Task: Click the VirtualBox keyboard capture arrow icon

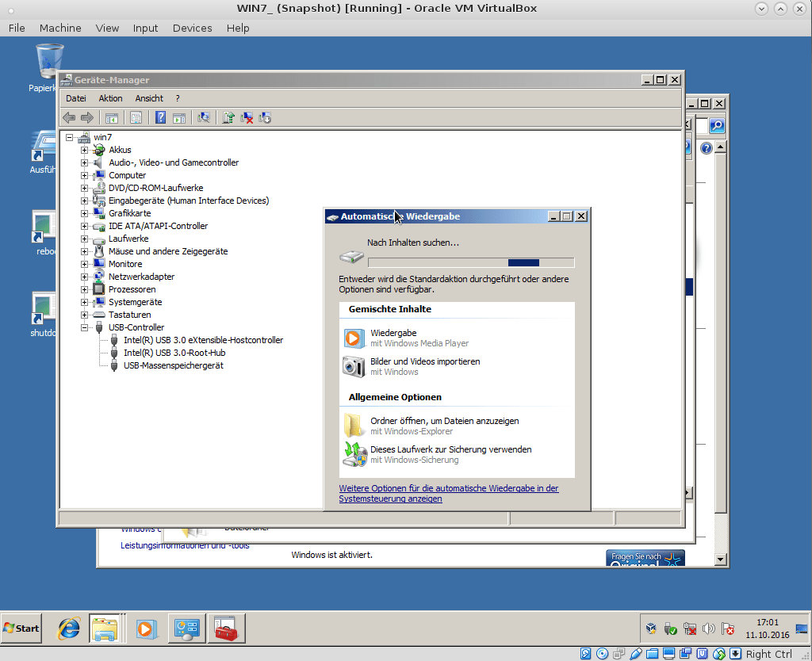Action: click(x=735, y=654)
